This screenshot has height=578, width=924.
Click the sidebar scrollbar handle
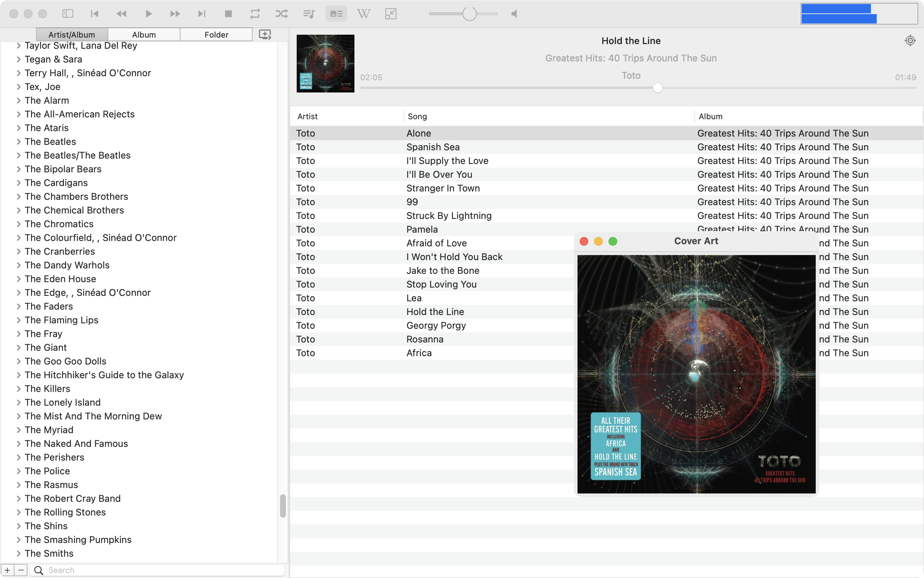[283, 506]
